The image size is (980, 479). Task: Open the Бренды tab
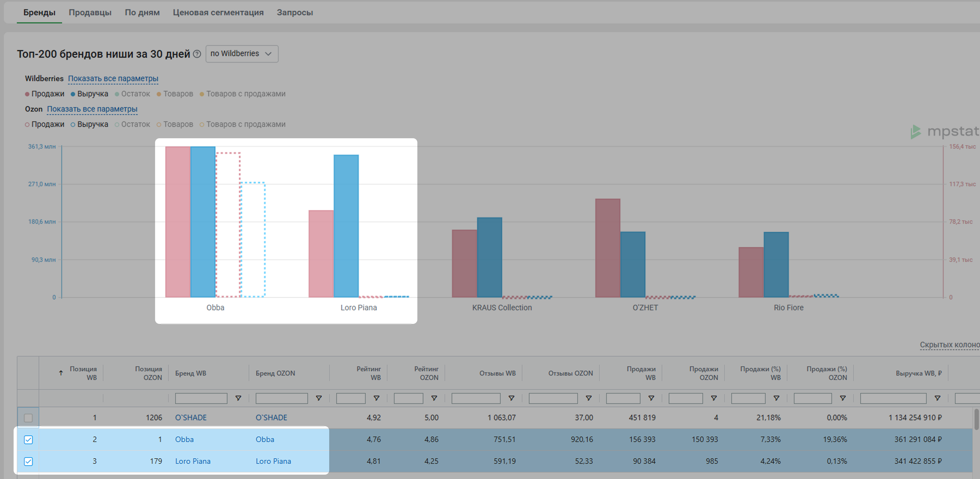[x=39, y=12]
